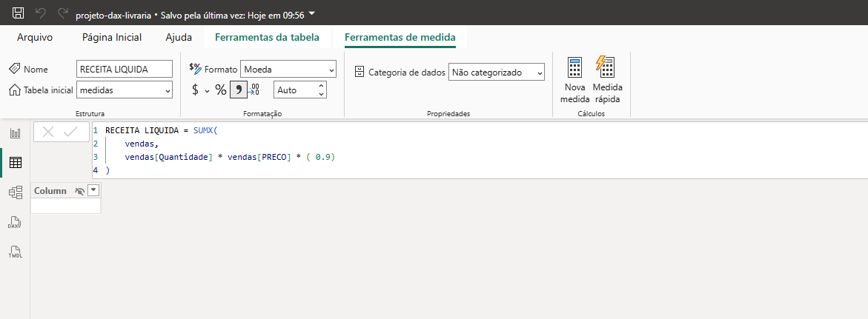The height and width of the screenshot is (319, 868).
Task: Undo the last action
Action: point(41,13)
